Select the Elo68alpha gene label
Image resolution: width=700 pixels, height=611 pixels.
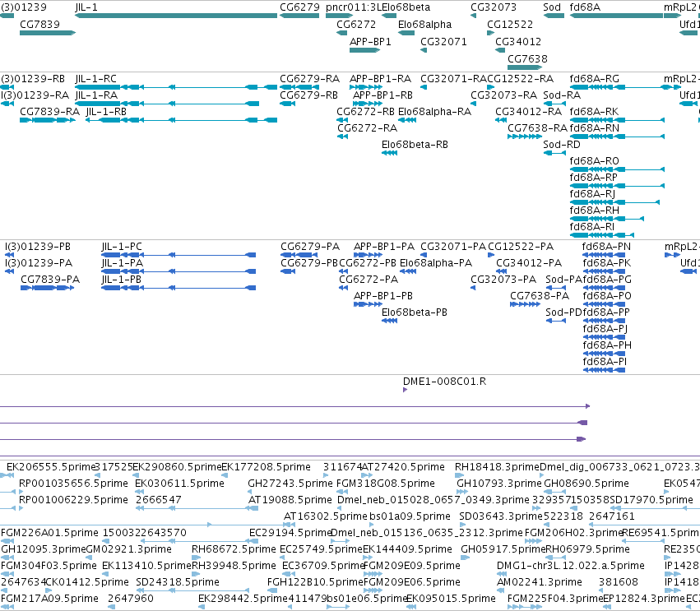(424, 24)
